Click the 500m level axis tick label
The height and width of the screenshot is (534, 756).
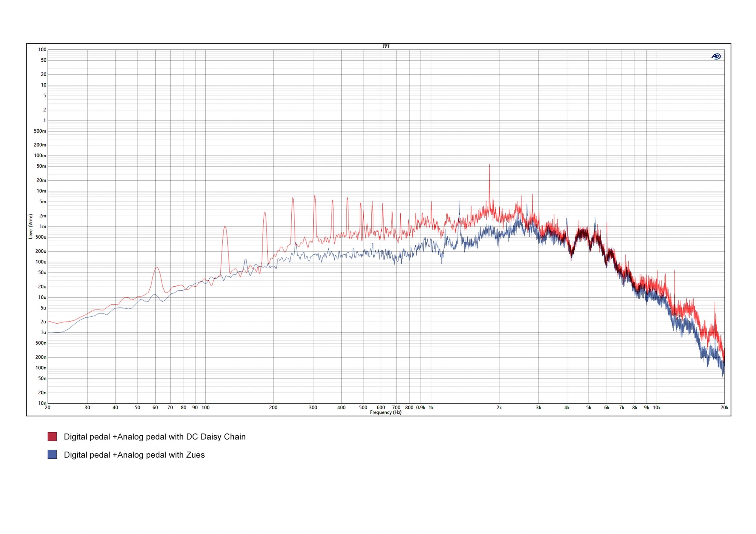(40, 131)
